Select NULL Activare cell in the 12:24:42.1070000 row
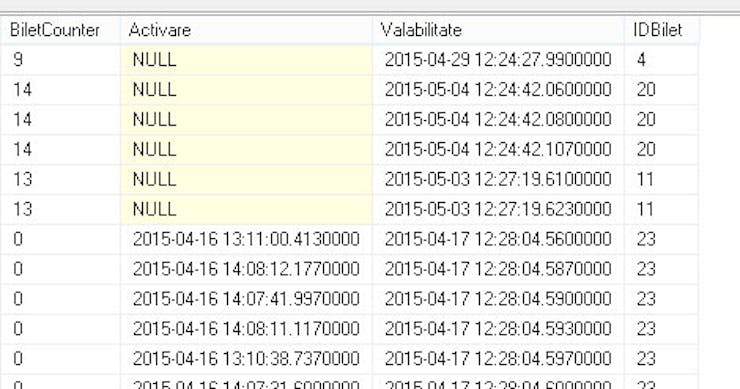Screen dimensions: 740x389 (246, 150)
